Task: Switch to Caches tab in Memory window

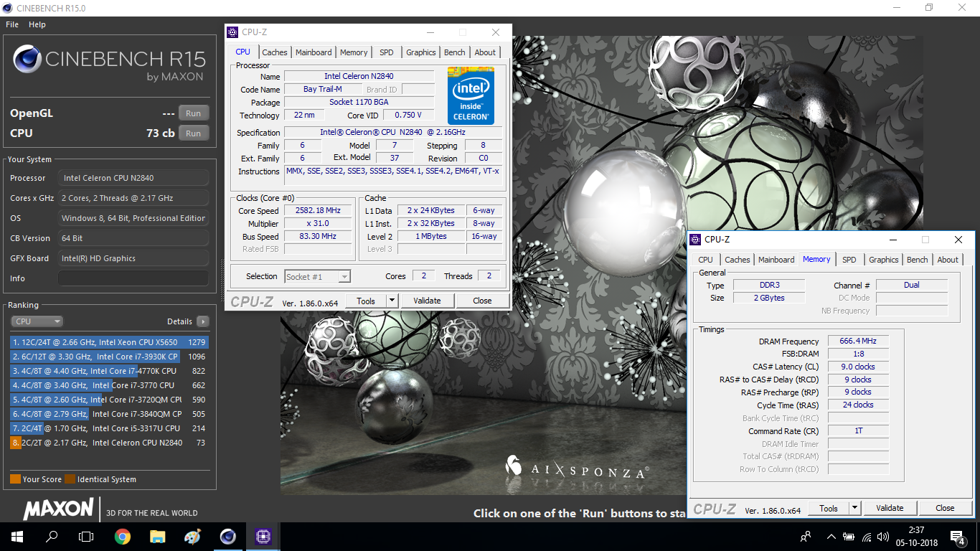Action: tap(738, 260)
